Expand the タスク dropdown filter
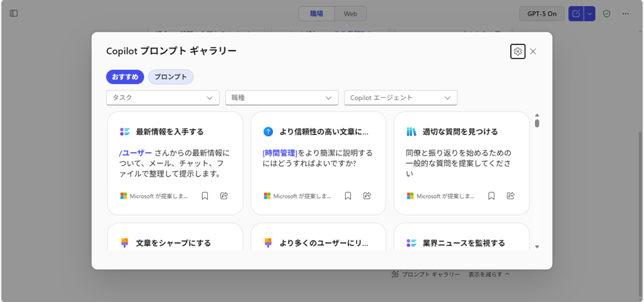The image size is (644, 302). click(x=163, y=98)
